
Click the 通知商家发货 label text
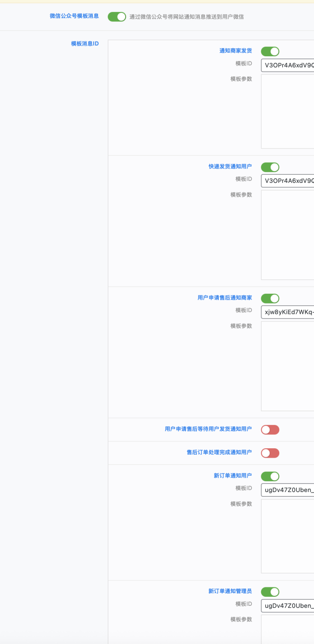coord(235,51)
